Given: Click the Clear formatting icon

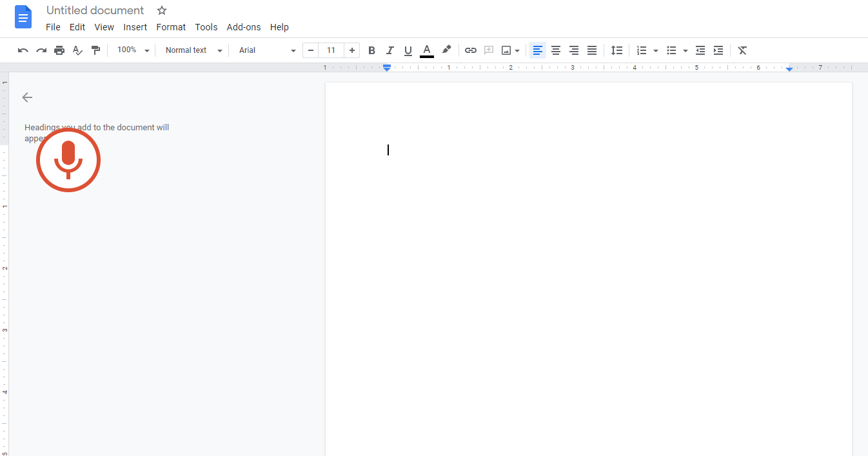Looking at the screenshot, I should point(742,50).
